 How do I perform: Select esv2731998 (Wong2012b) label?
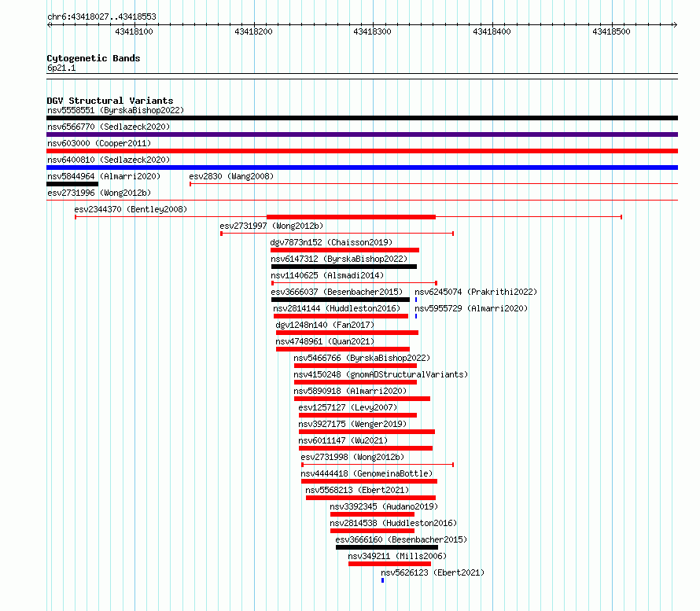(352, 457)
